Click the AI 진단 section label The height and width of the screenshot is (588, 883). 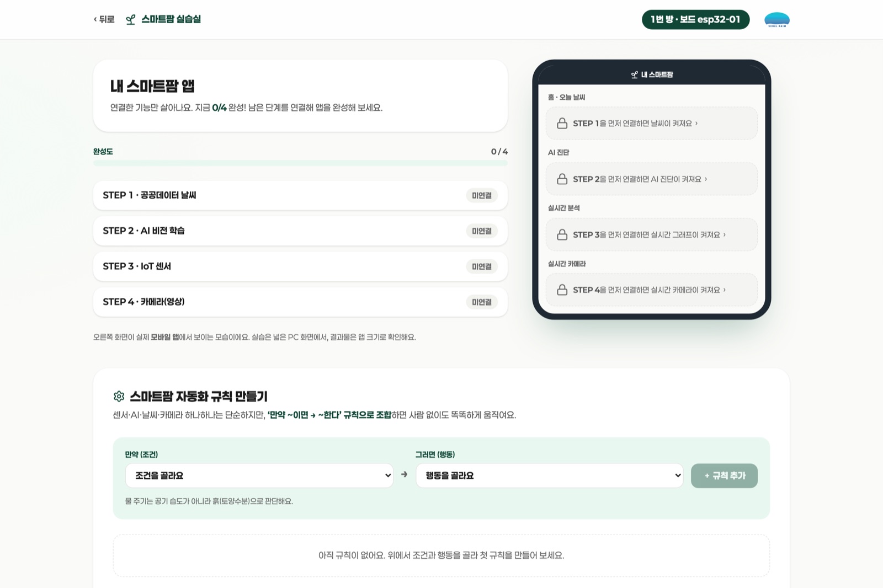[558, 152]
